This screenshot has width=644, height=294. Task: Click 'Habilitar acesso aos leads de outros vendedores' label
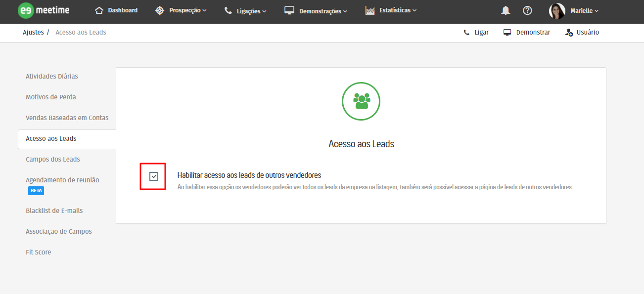(249, 175)
